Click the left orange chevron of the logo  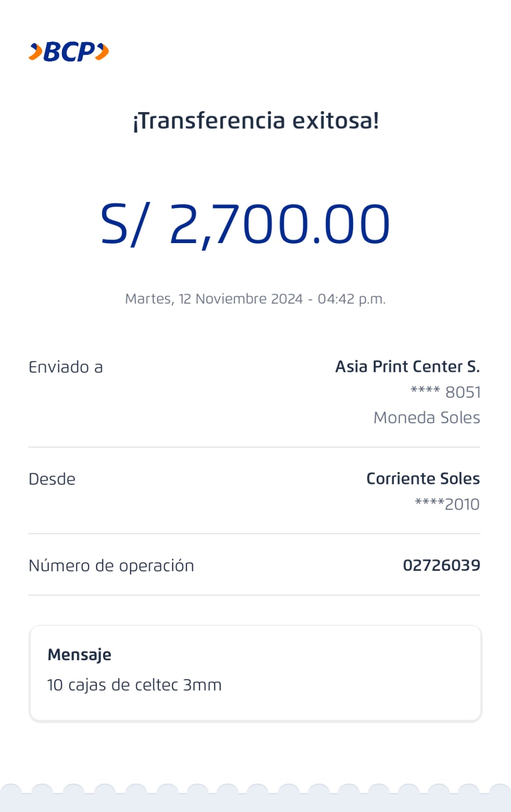point(36,52)
